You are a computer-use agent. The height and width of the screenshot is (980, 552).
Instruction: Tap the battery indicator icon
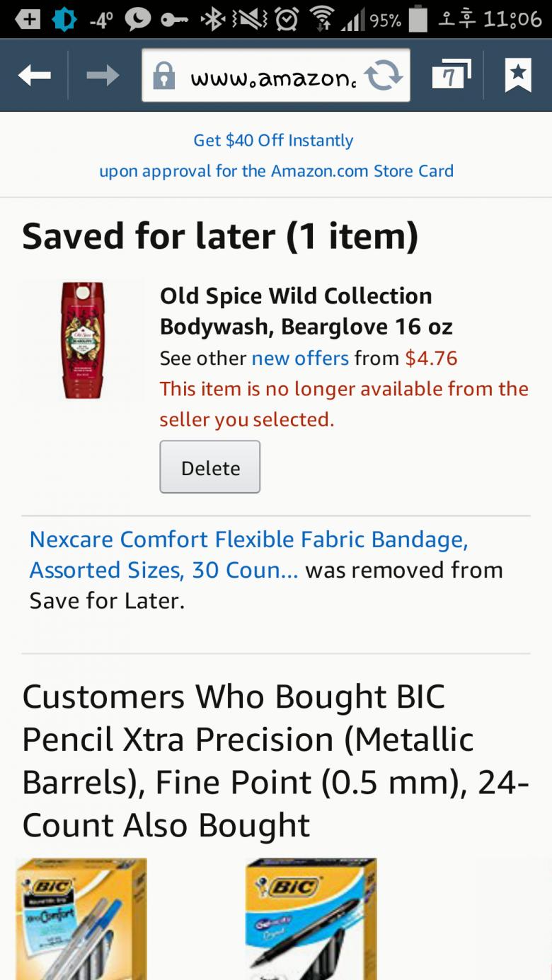[418, 19]
